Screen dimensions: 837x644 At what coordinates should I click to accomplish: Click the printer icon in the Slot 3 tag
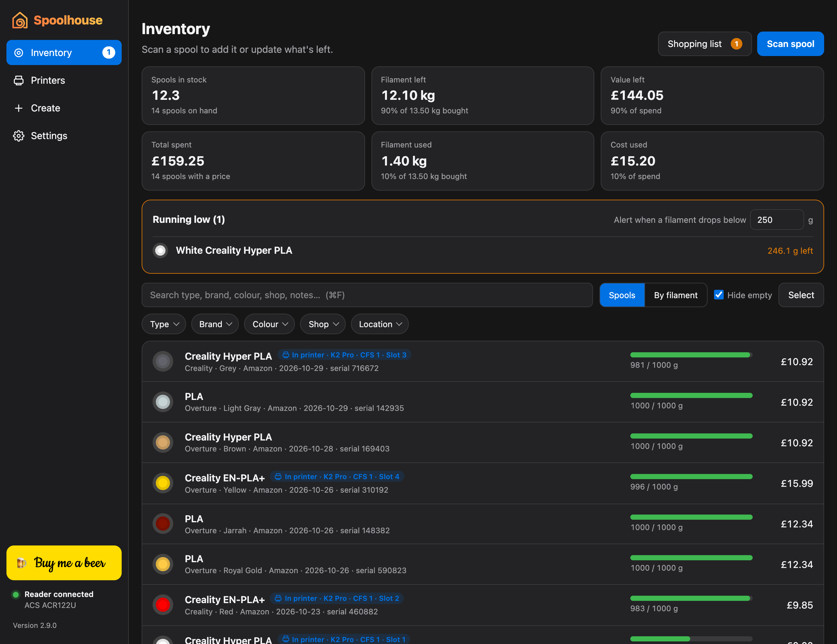286,355
